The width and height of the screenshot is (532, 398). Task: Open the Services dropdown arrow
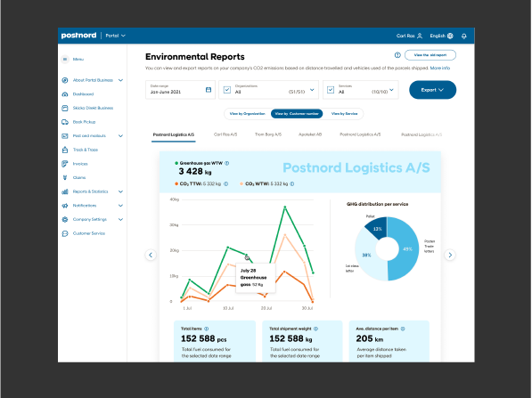(x=391, y=90)
